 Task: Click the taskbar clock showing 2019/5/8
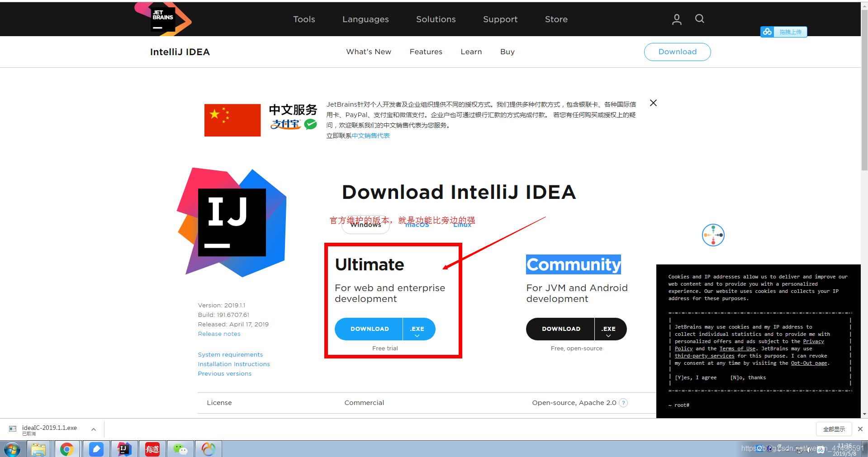[x=844, y=450]
